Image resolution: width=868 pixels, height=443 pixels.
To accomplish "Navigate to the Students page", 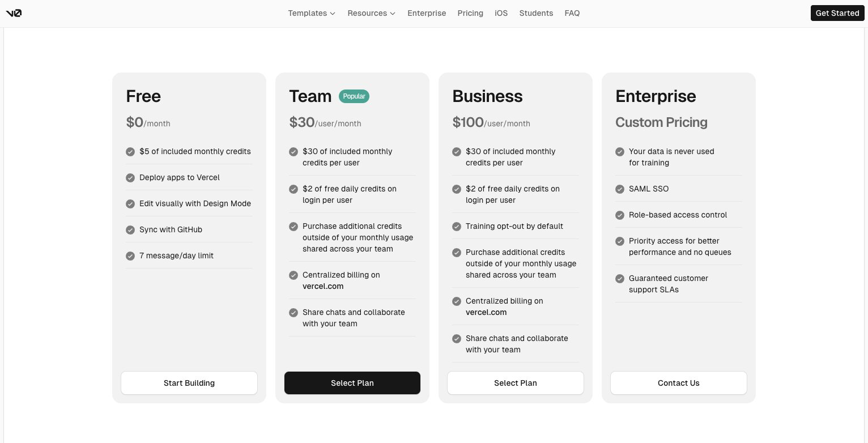I will point(536,13).
